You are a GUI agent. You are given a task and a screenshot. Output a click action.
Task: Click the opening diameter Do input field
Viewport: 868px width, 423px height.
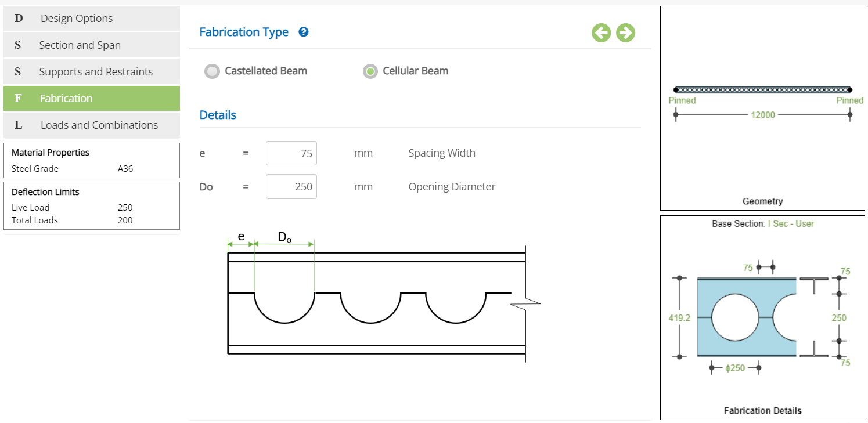coord(291,187)
